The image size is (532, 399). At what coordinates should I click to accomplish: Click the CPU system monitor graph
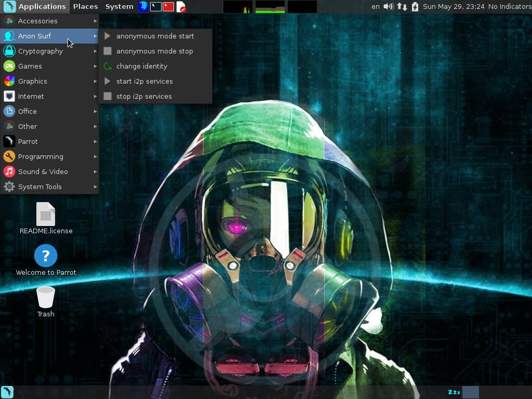point(238,7)
